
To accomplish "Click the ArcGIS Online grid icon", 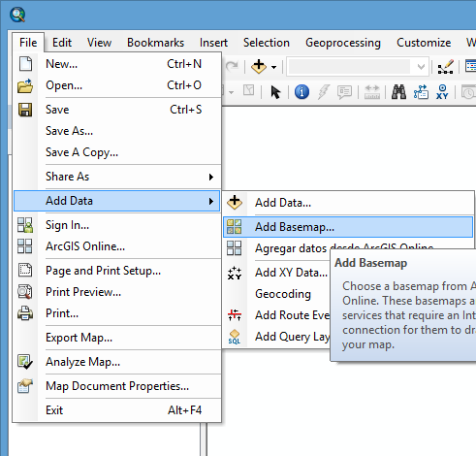I will click(x=24, y=246).
